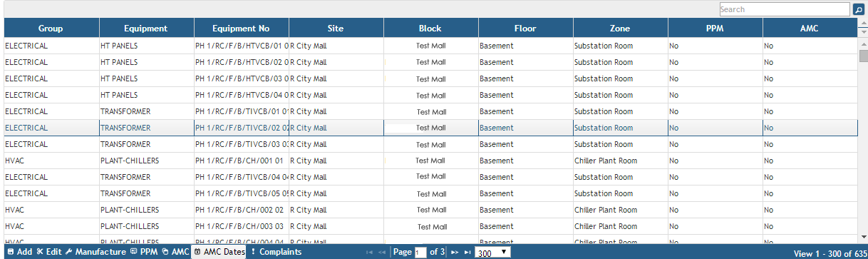The image size is (868, 259).
Task: Focus the page number input box
Action: (420, 253)
